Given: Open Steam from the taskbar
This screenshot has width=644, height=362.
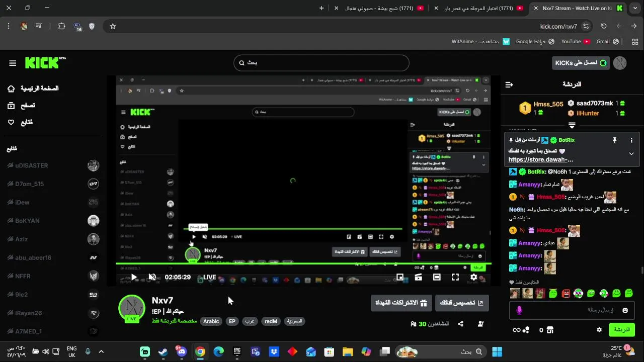Looking at the screenshot, I should [163, 351].
